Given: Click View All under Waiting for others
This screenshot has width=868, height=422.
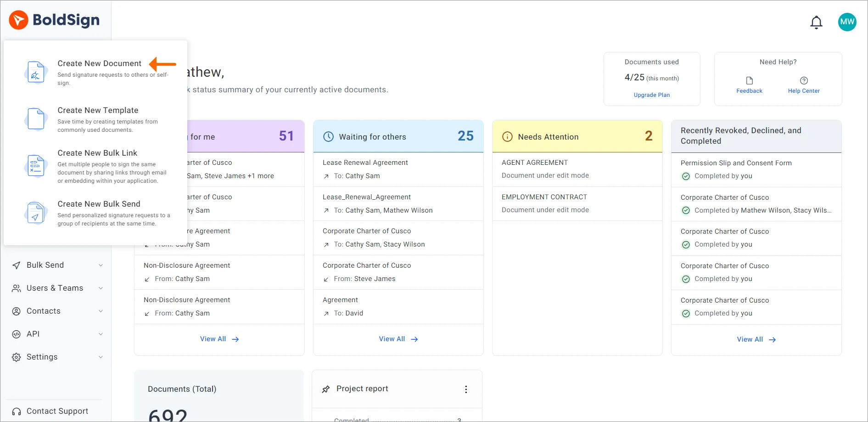Looking at the screenshot, I should pos(392,339).
